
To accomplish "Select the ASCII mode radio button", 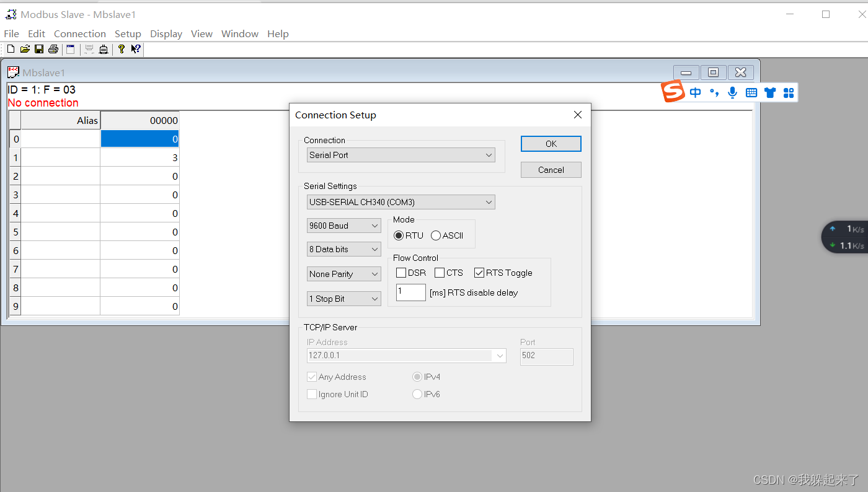I will [435, 235].
